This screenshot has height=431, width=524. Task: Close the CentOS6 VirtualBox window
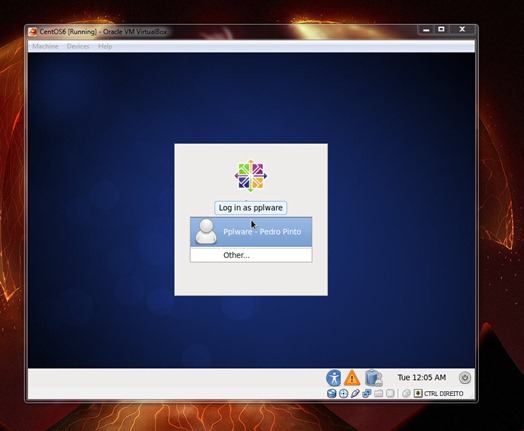tap(462, 29)
